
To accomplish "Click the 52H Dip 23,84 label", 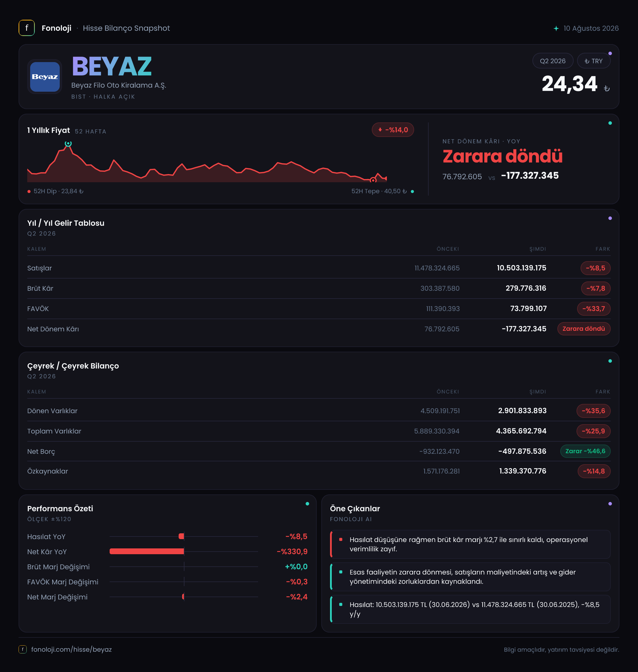I will [59, 191].
